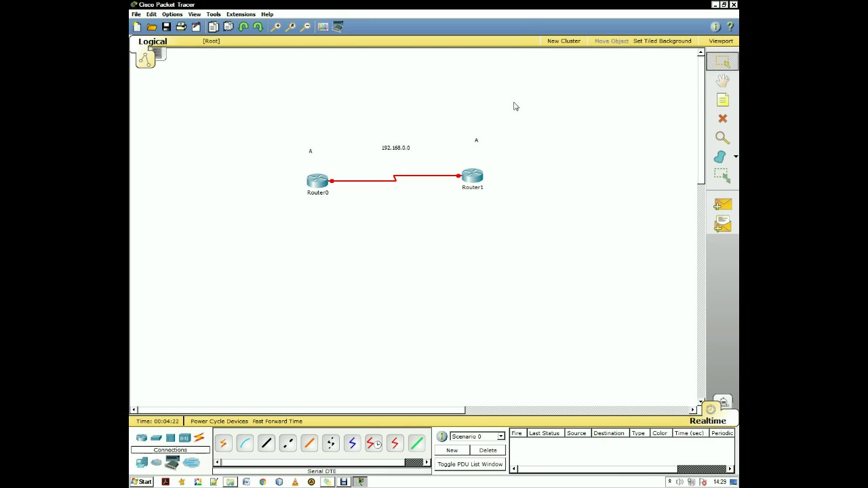Open the View menu
Image resolution: width=868 pixels, height=488 pixels.
195,14
